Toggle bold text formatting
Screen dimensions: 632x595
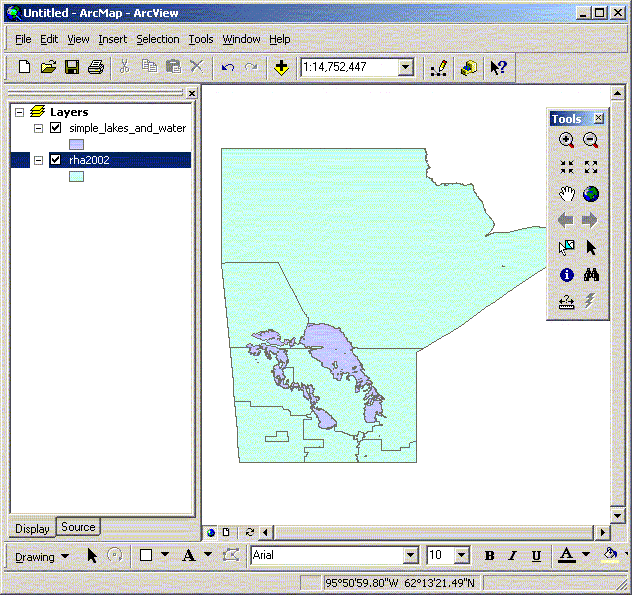(x=490, y=556)
